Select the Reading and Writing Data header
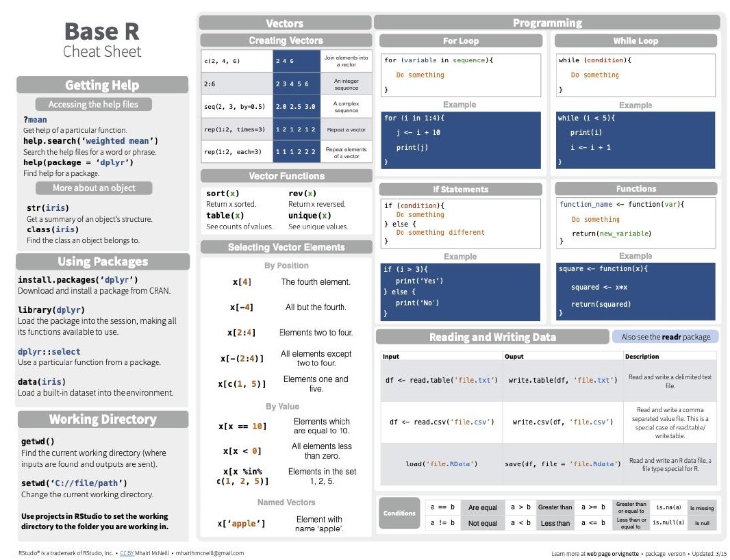The height and width of the screenshot is (560, 730). pyautogui.click(x=492, y=337)
